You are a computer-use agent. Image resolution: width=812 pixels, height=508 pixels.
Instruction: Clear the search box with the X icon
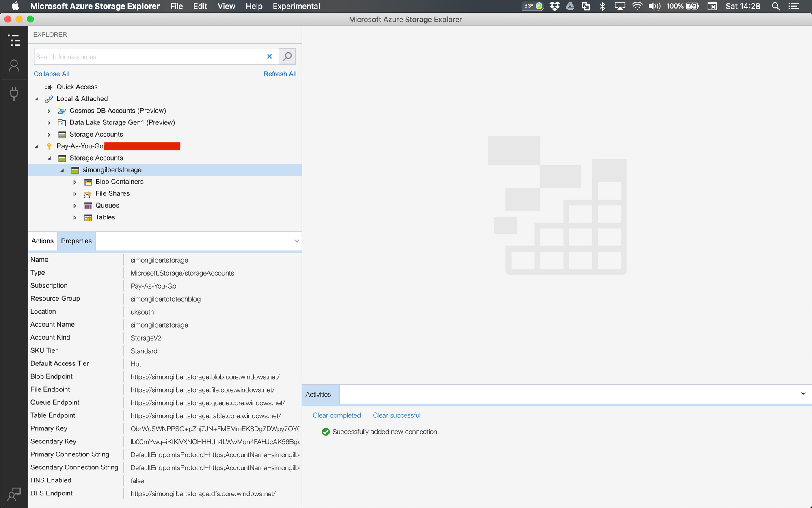coord(269,56)
